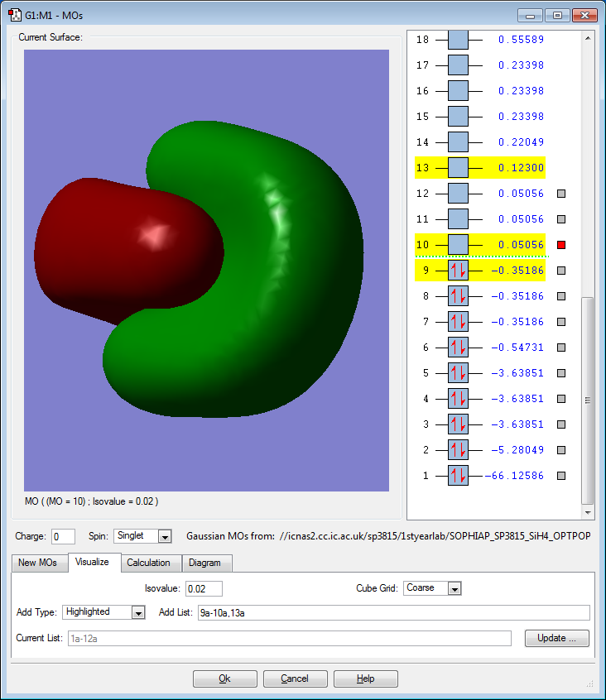Toggle surface marker for MO 12
The height and width of the screenshot is (700, 606).
pyautogui.click(x=561, y=194)
